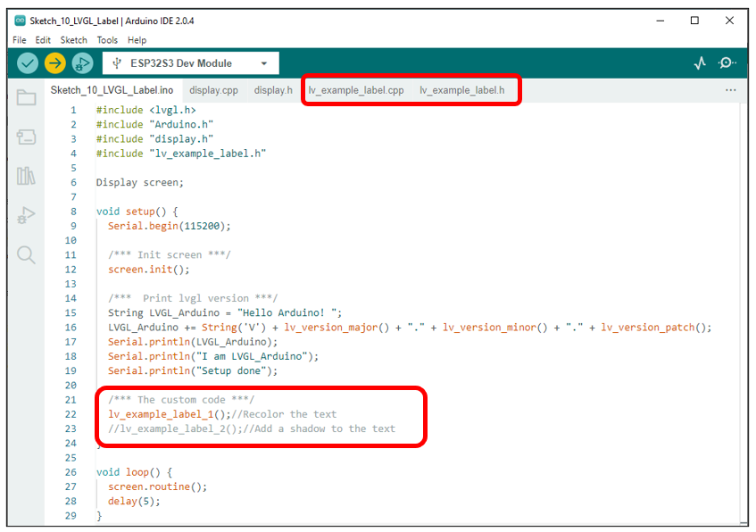Start debugging with the Debug button

82,63
